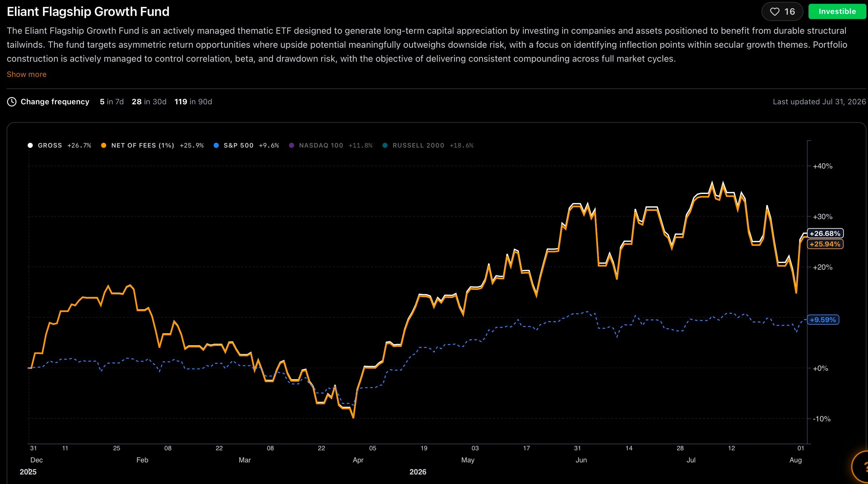
Task: Click "Last updated Jul 31, 2026" text
Action: click(x=819, y=102)
